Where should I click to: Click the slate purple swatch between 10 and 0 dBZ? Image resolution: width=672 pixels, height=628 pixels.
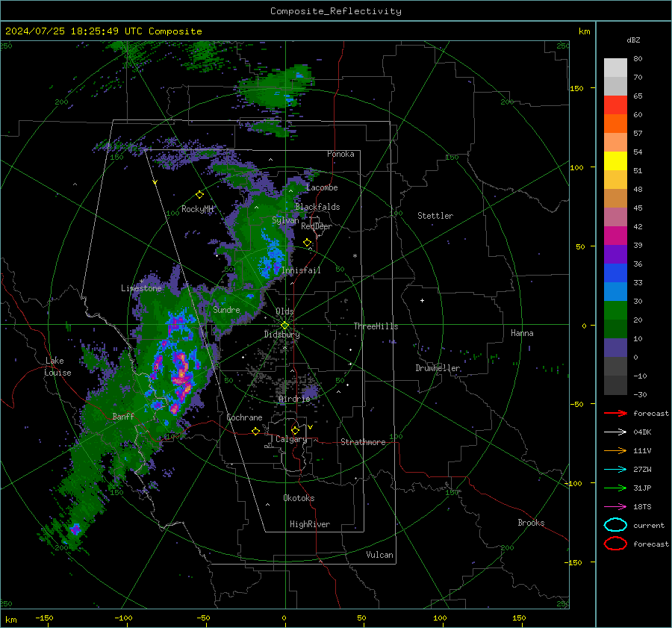[615, 348]
